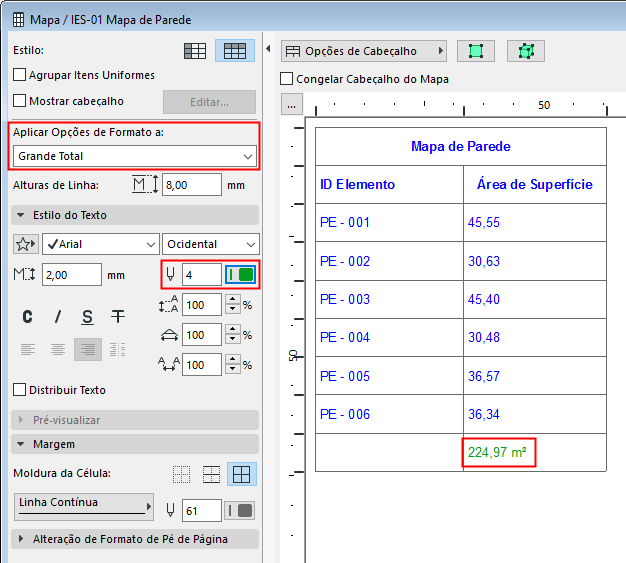Image resolution: width=626 pixels, height=563 pixels.
Task: Increase character spacing percent with up arrow
Action: pyautogui.click(x=232, y=359)
